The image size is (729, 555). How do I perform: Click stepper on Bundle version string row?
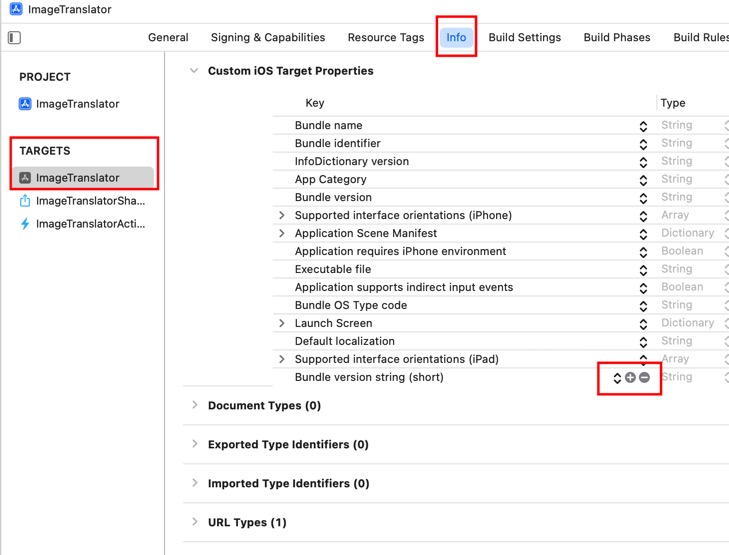tap(617, 378)
